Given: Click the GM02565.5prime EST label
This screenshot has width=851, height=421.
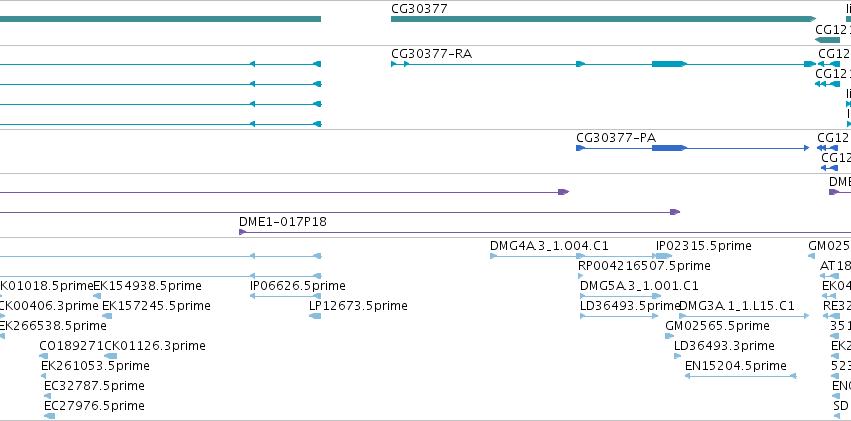Looking at the screenshot, I should coord(717,326).
